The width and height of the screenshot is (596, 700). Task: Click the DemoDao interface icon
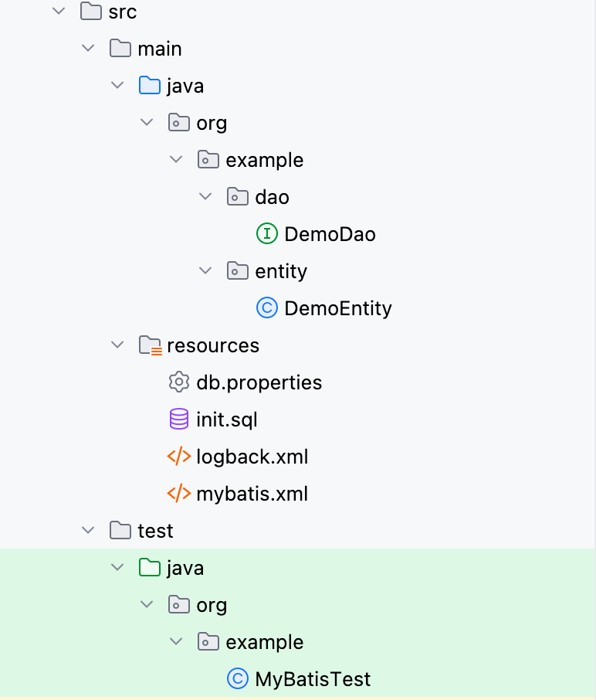click(x=267, y=233)
